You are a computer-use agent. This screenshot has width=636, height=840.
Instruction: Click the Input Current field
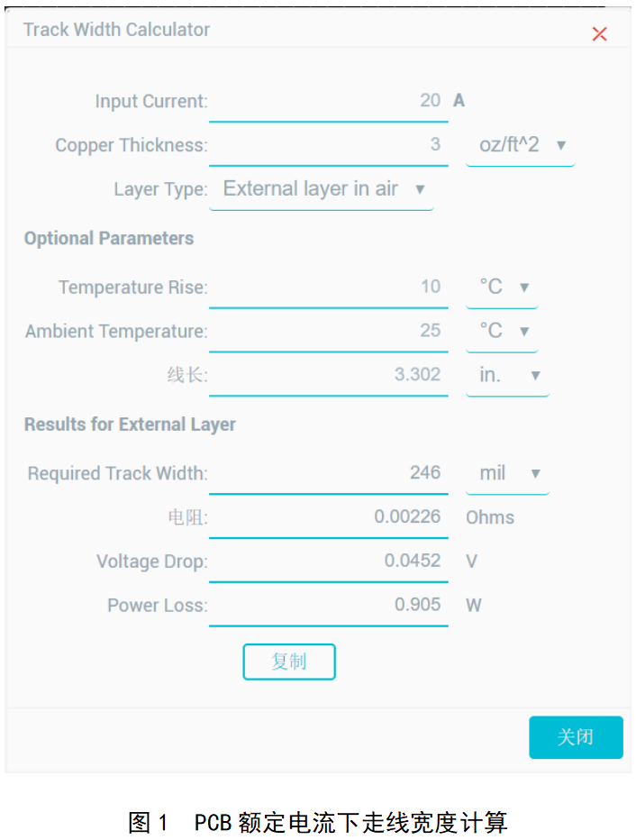(x=328, y=101)
